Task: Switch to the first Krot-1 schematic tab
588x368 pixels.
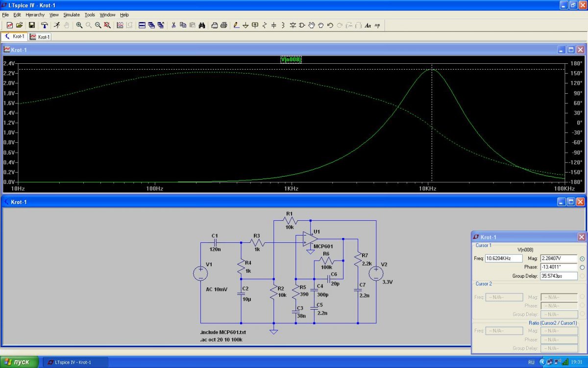Action: point(15,37)
